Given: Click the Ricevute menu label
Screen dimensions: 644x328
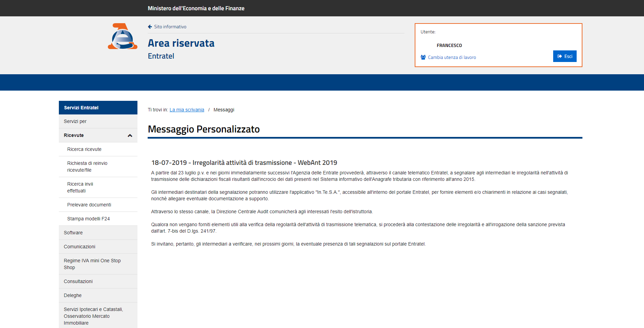Looking at the screenshot, I should coord(74,135).
